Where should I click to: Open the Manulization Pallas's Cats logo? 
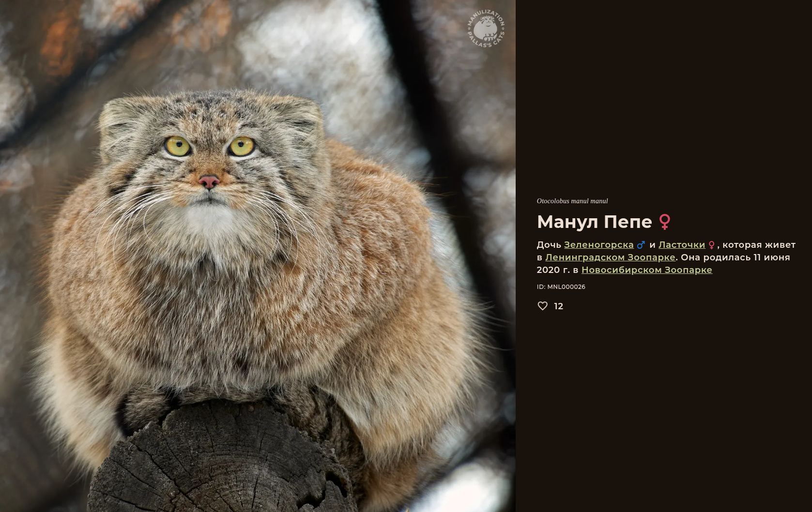(486, 29)
